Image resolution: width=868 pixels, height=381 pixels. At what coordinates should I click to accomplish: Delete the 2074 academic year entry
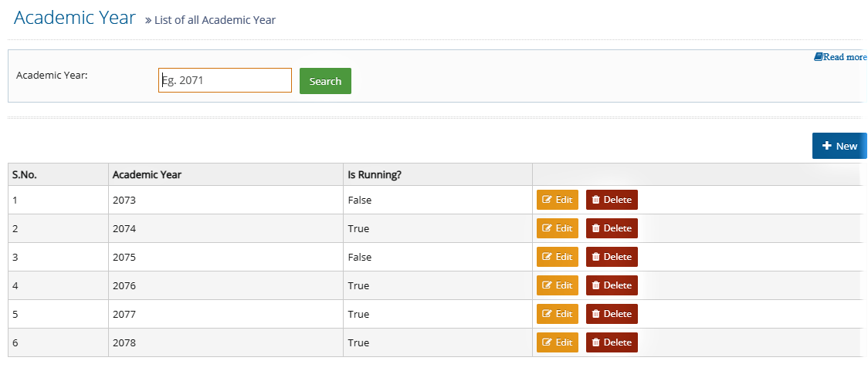[x=612, y=228]
